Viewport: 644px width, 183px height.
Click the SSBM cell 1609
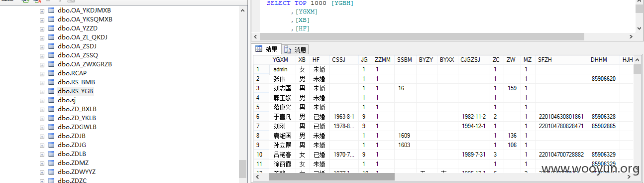click(405, 136)
